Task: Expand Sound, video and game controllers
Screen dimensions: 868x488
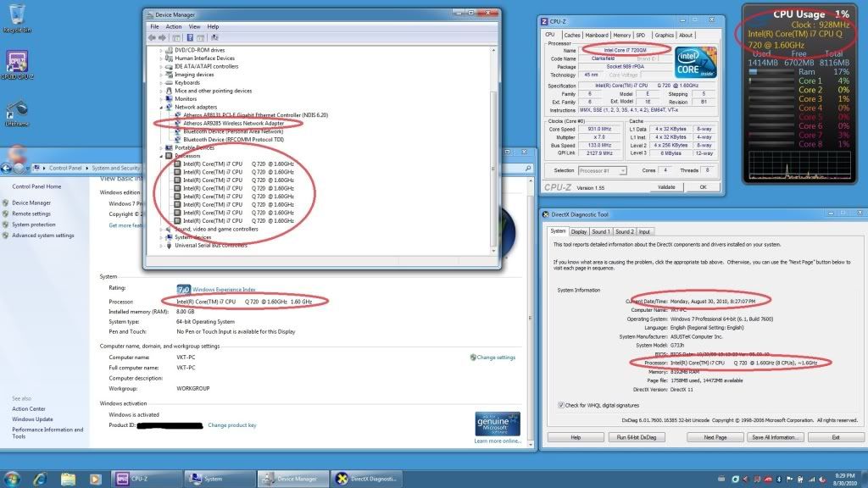Action: click(x=160, y=229)
